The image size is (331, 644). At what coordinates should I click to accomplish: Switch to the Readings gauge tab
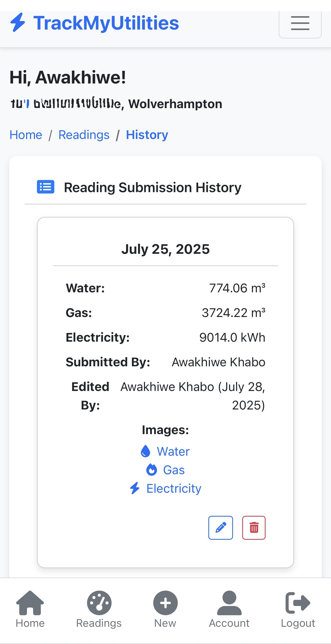[99, 609]
